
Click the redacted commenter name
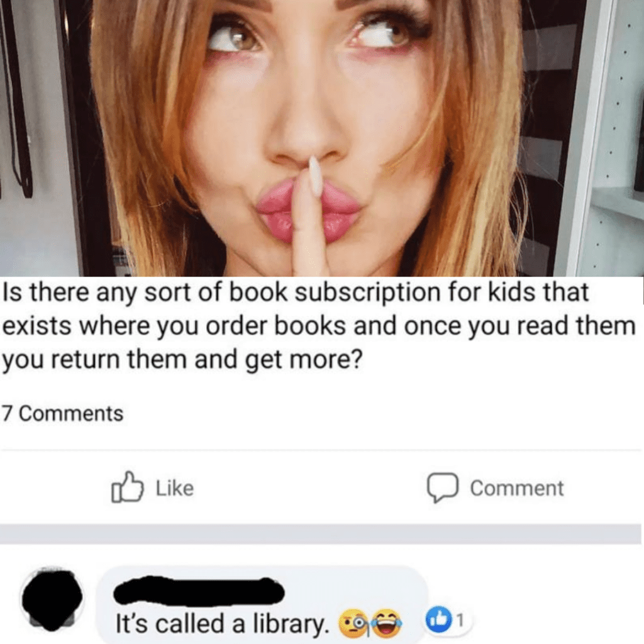click(x=199, y=591)
